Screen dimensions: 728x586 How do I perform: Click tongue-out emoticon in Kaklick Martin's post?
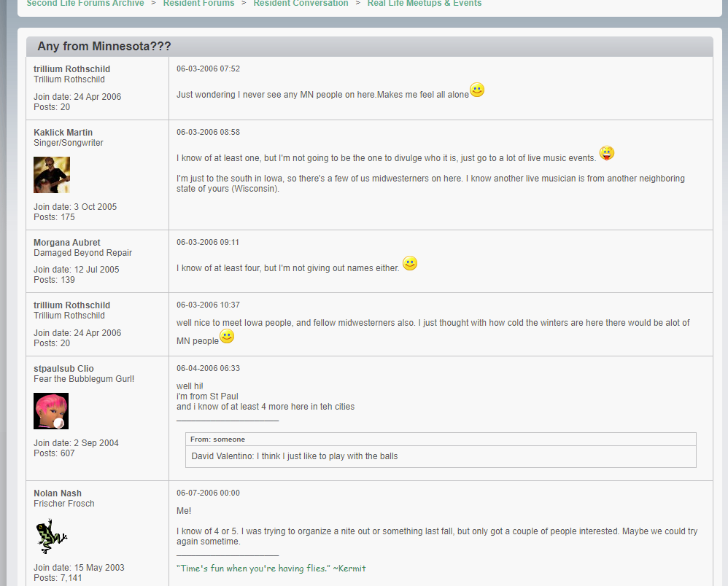607,152
